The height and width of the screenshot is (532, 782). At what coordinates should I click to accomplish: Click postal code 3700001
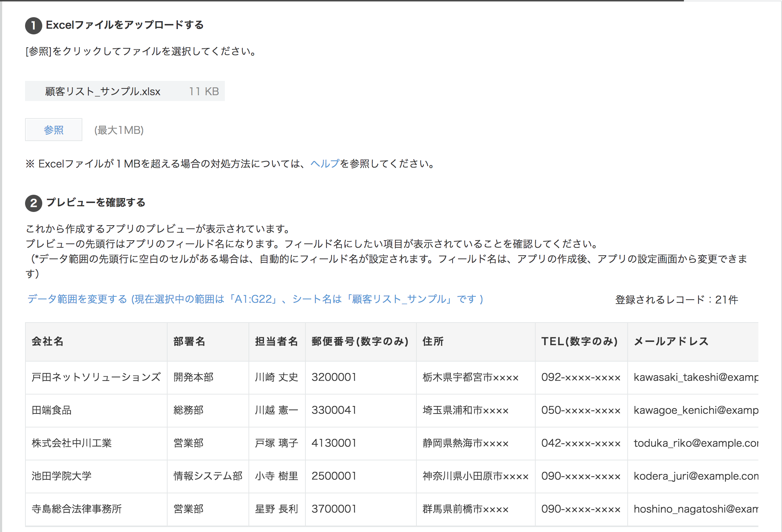click(x=361, y=509)
